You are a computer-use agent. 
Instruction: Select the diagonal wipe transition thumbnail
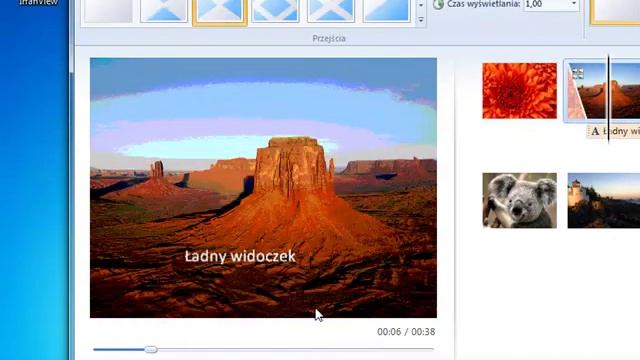tap(387, 10)
